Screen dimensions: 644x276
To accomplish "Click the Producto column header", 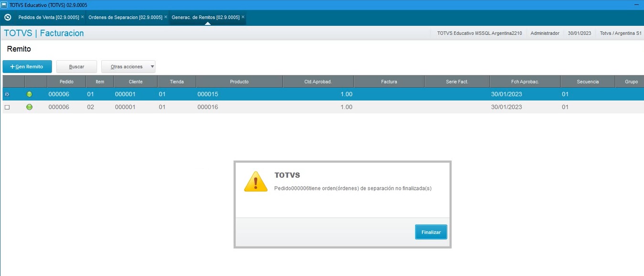I will [x=239, y=82].
